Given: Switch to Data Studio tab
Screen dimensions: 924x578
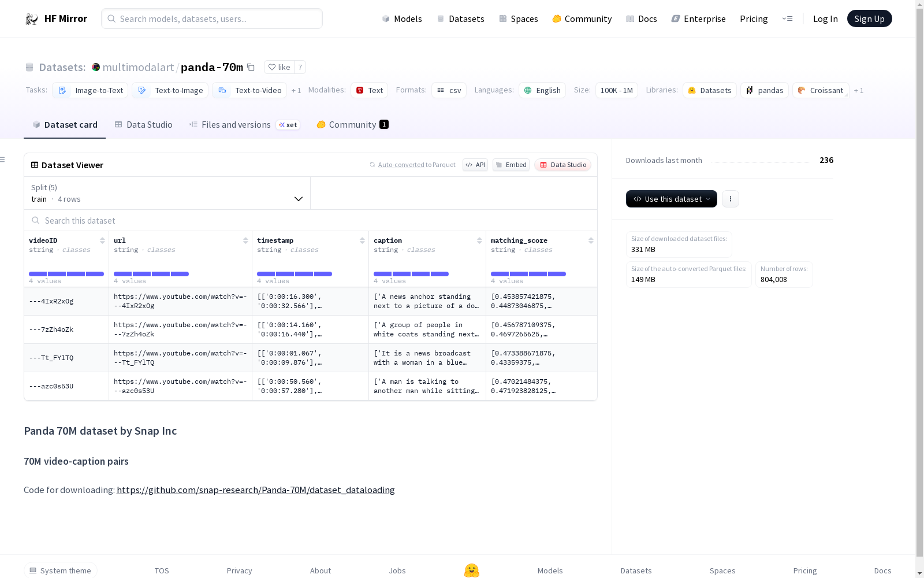Looking at the screenshot, I should point(144,125).
